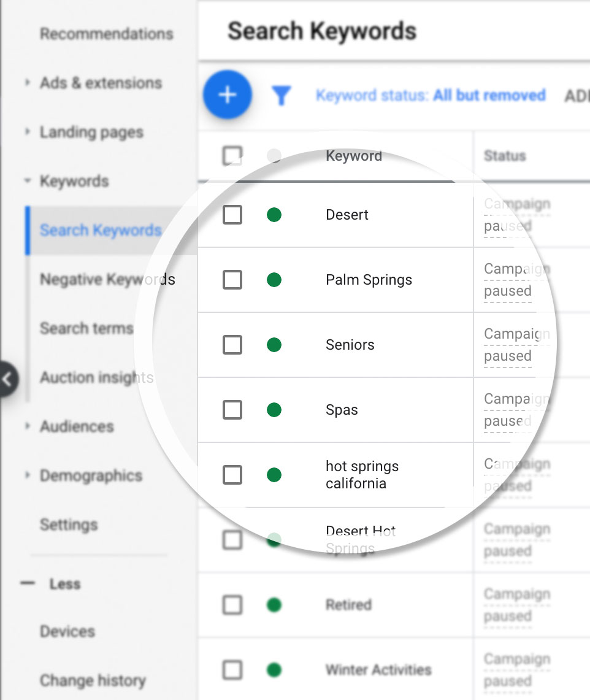
Task: Check the Retired keyword checkbox
Action: point(232,605)
